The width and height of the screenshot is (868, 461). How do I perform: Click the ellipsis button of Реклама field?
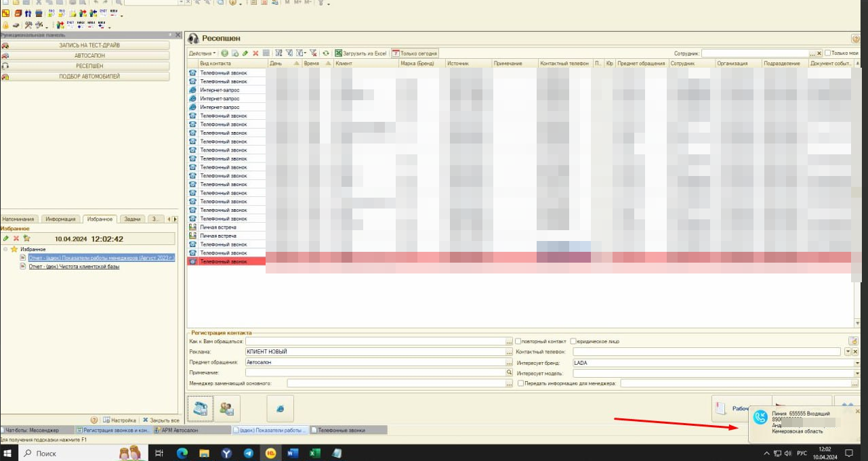click(510, 351)
